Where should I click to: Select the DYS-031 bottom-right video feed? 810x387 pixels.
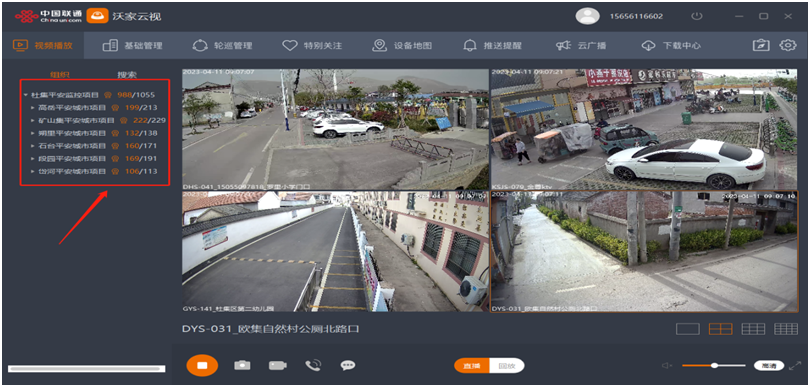click(644, 252)
